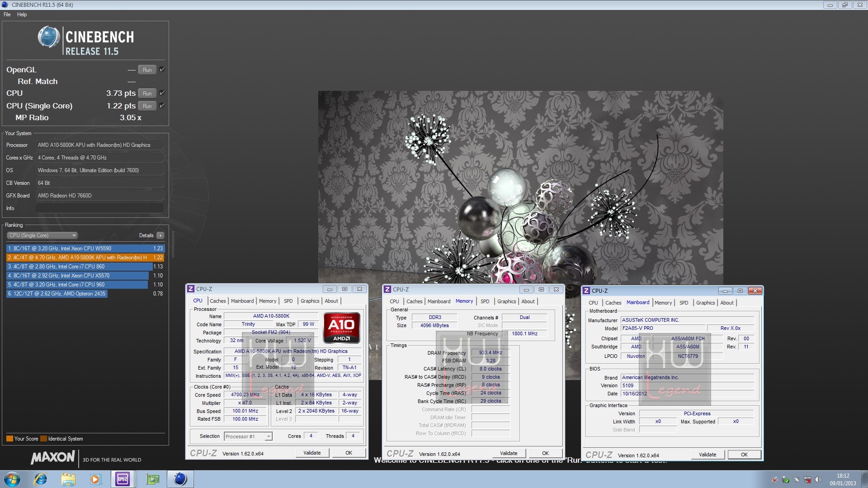Select ranking row Intel Core i7 CPU 860
Image resolution: width=868 pixels, height=488 pixels.
(85, 267)
